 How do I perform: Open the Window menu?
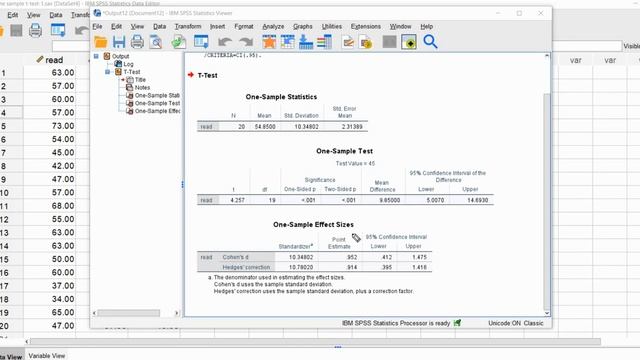pyautogui.click(x=400, y=26)
